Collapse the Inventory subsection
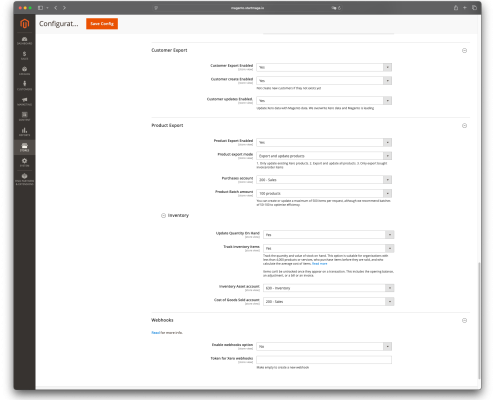This screenshot has width=495, height=400. (x=163, y=216)
